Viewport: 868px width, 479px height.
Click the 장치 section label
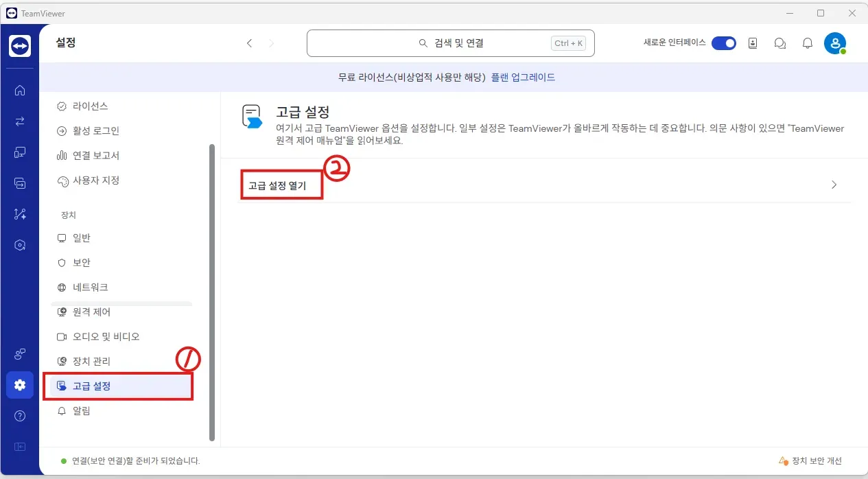(69, 215)
